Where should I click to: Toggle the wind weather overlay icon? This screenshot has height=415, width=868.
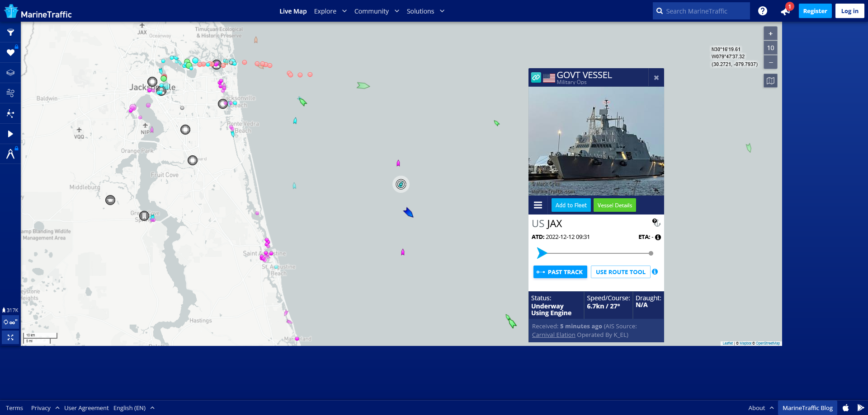(x=10, y=93)
